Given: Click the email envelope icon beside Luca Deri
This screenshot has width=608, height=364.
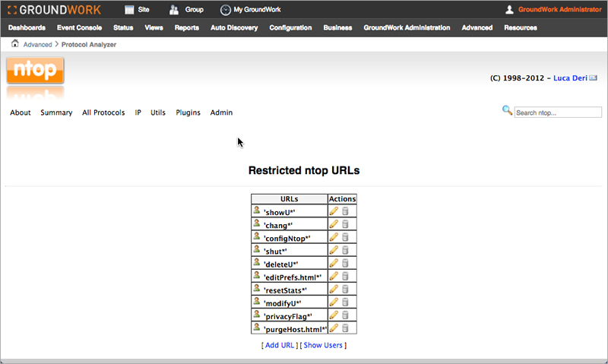Looking at the screenshot, I should [x=594, y=78].
